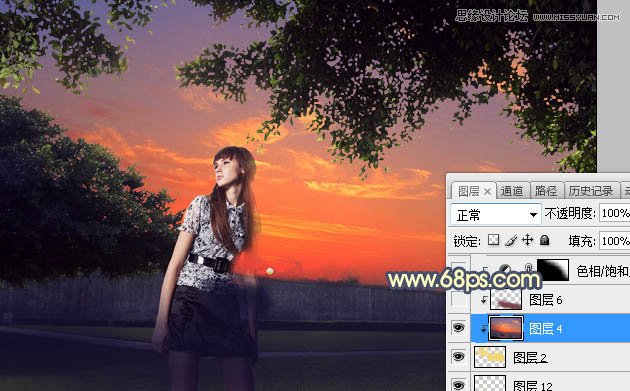630x391 pixels.
Task: Show hidden layer 图层 6
Action: click(458, 299)
